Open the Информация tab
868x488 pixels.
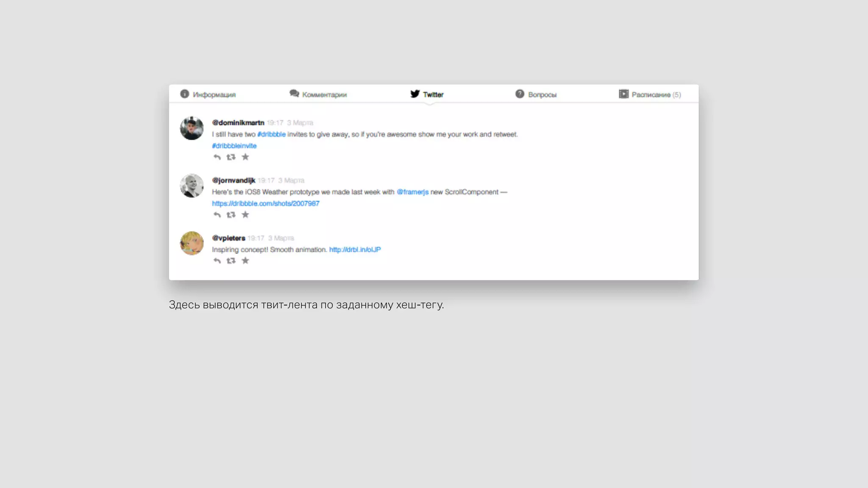pyautogui.click(x=208, y=94)
